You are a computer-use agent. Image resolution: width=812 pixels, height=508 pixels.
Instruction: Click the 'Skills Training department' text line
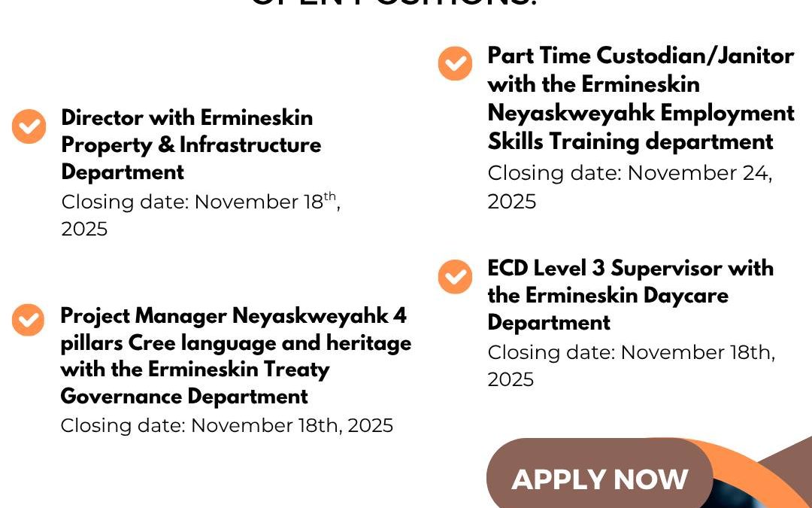[630, 141]
